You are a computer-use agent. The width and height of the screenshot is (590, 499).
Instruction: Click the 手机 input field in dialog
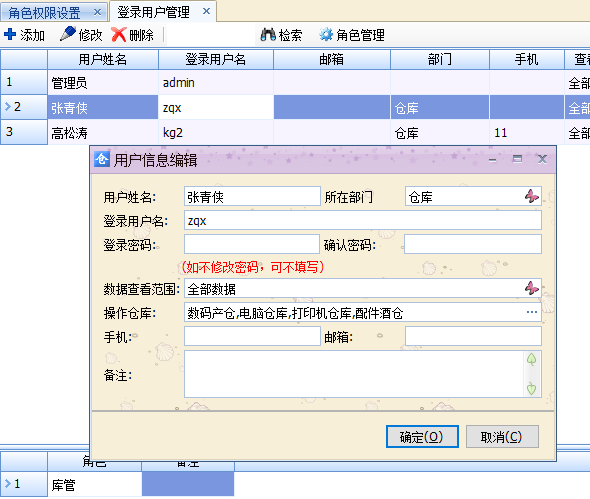click(252, 336)
